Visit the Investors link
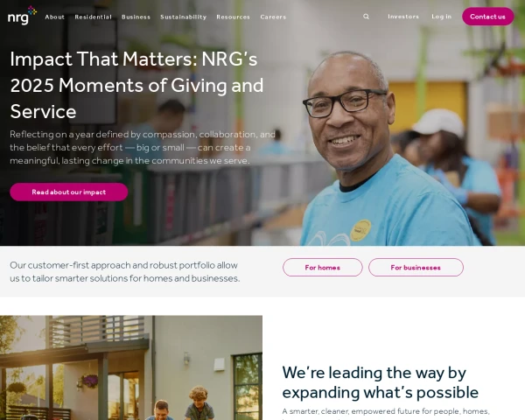The width and height of the screenshot is (525, 420). click(x=403, y=17)
